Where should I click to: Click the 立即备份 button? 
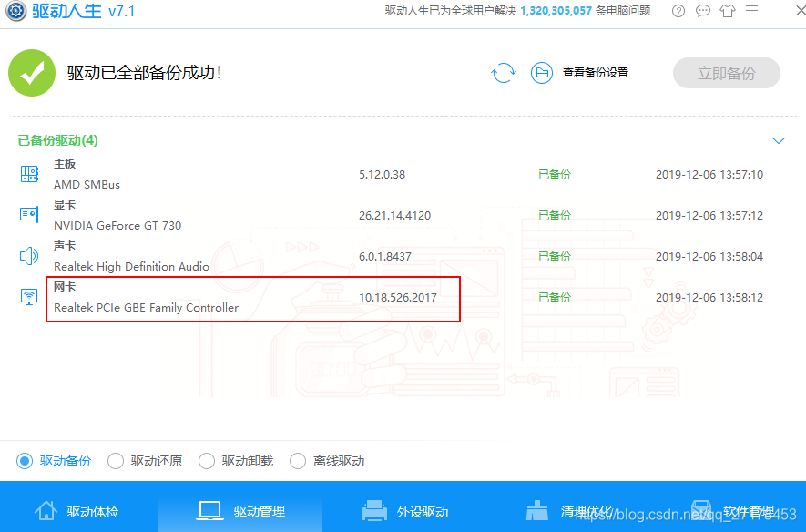[x=727, y=73]
